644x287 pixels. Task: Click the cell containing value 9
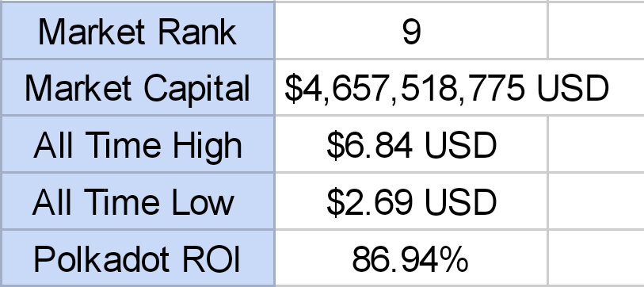pyautogui.click(x=412, y=31)
